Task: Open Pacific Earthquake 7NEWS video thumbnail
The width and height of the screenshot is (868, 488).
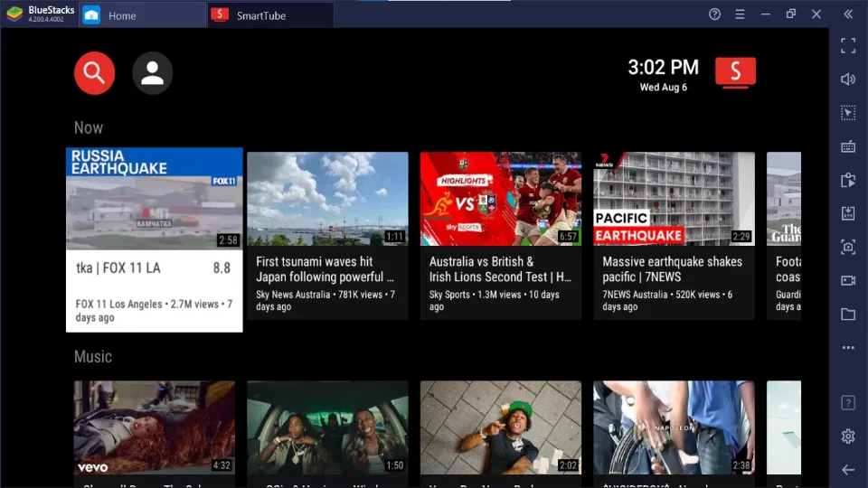Action: pos(674,199)
